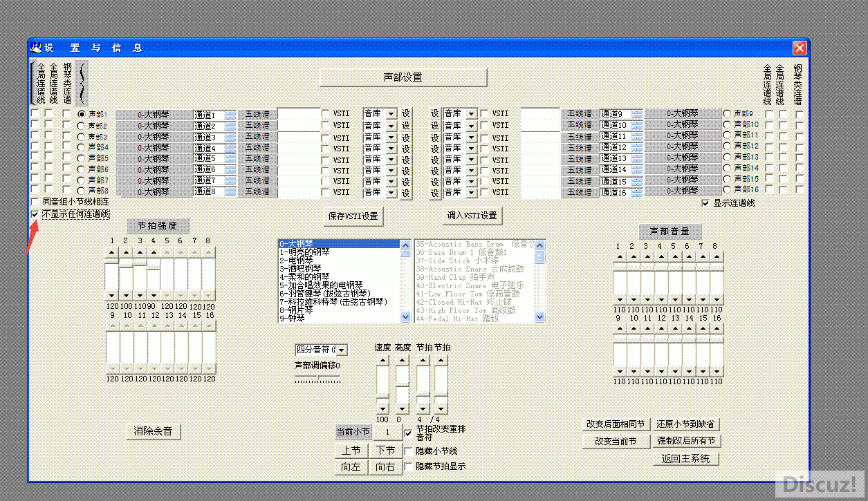Click the 设 button on the 声部9 row
868x501 pixels.
click(434, 114)
